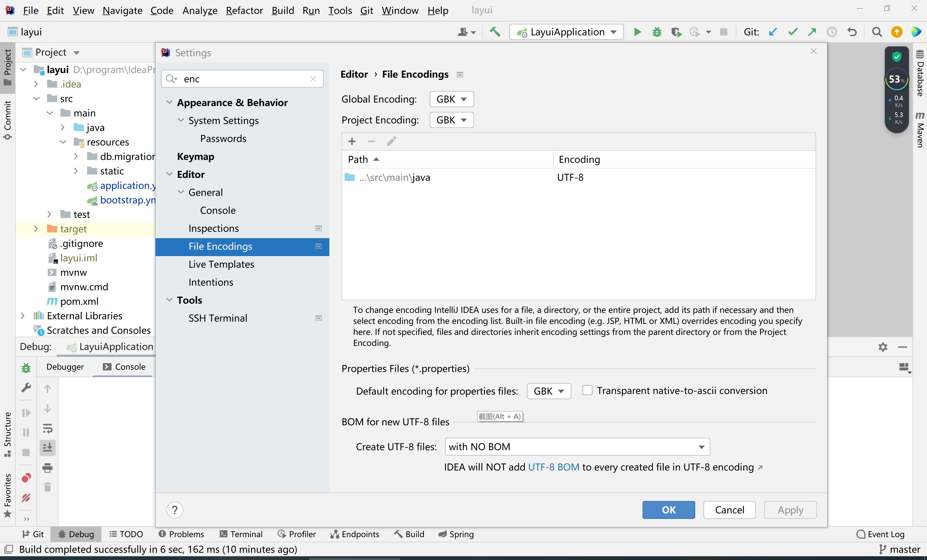Toggle soft-wrap in debug console
Screen dimensions: 927x560
pos(48,428)
